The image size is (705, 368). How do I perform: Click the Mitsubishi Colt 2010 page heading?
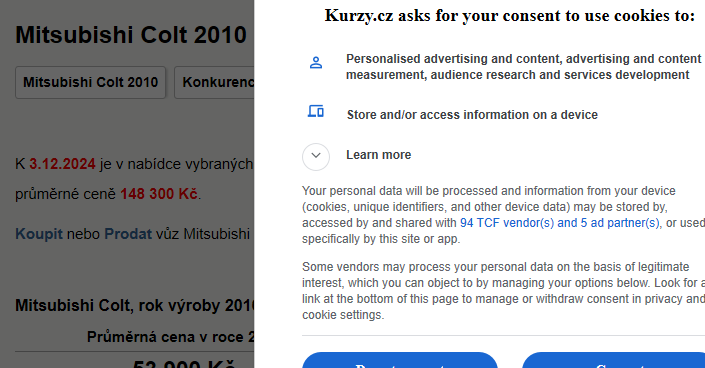[x=131, y=35]
